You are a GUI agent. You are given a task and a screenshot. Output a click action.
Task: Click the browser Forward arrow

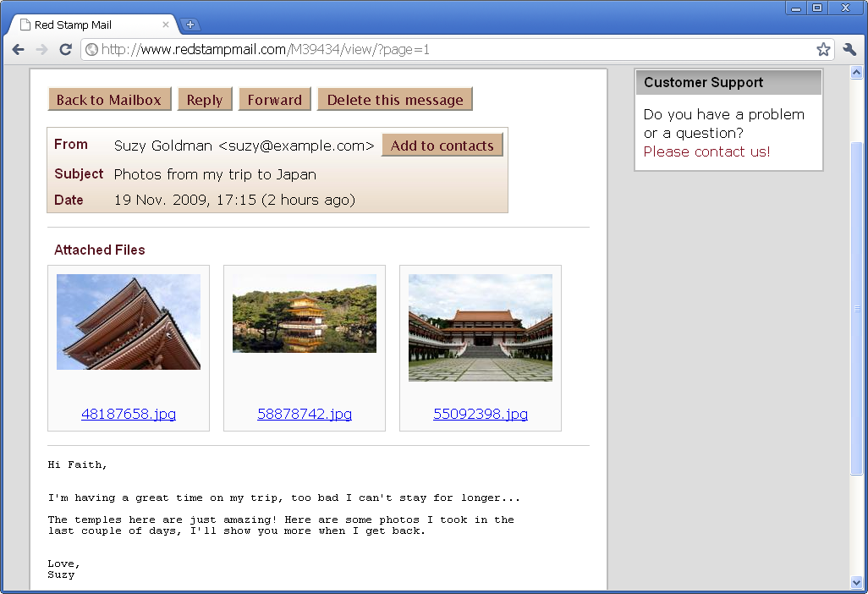pos(41,50)
